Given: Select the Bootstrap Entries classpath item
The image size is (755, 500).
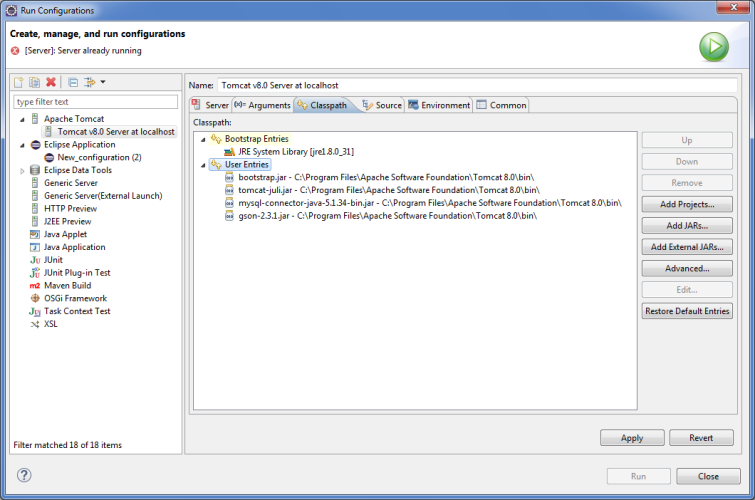Looking at the screenshot, I should tap(257, 139).
